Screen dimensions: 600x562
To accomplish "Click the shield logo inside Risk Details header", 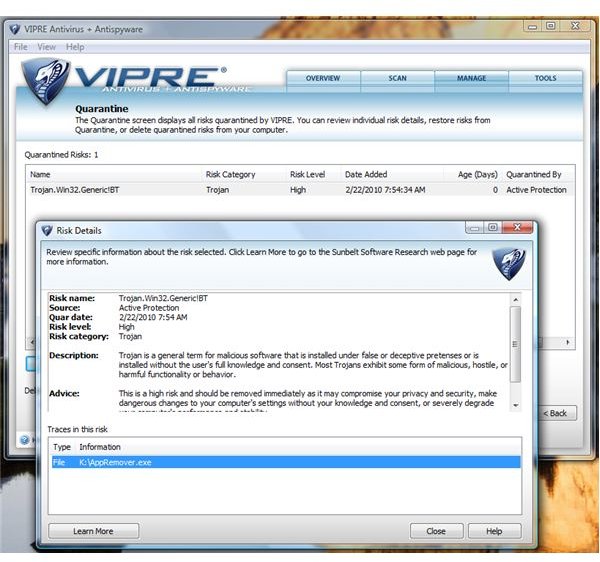I will coord(509,264).
